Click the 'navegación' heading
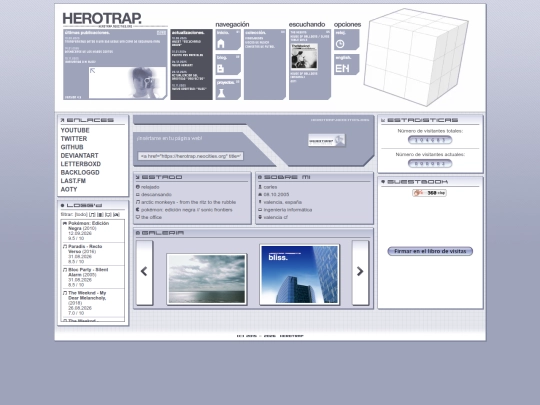 (x=232, y=24)
